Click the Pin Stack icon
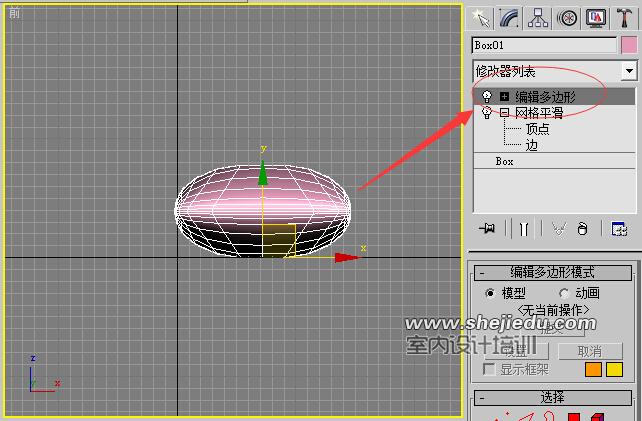Screen dimensions: 642x421 pyautogui.click(x=487, y=228)
